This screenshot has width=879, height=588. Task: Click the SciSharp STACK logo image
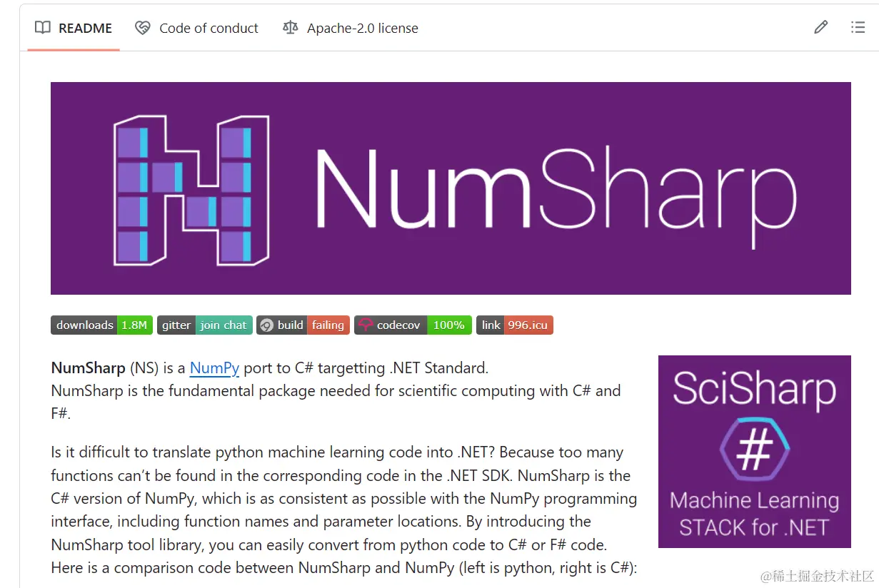pos(755,452)
